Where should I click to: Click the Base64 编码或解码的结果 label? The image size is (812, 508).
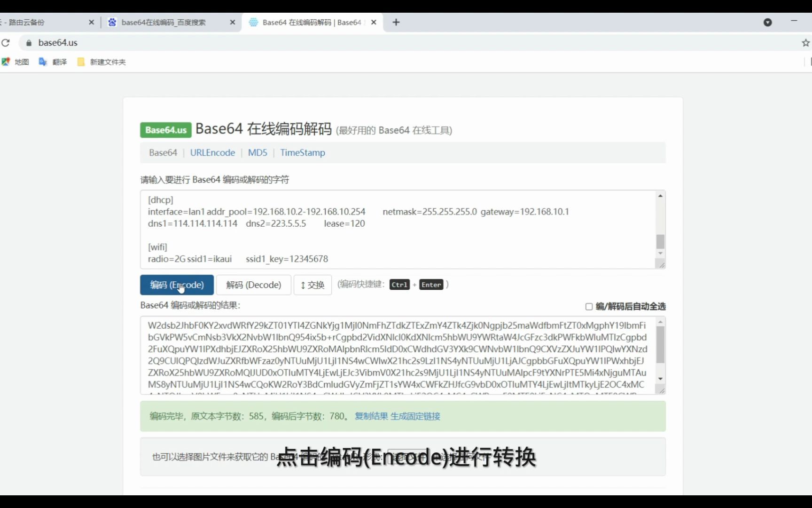(x=190, y=305)
